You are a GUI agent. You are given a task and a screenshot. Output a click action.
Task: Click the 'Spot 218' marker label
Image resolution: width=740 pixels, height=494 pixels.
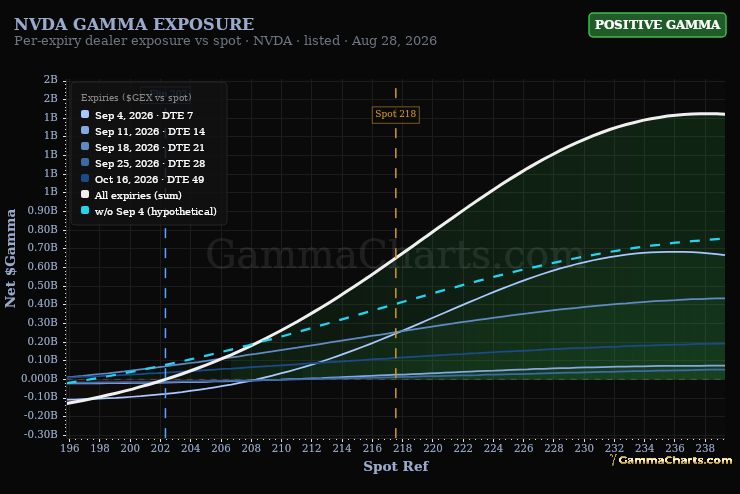click(395, 114)
